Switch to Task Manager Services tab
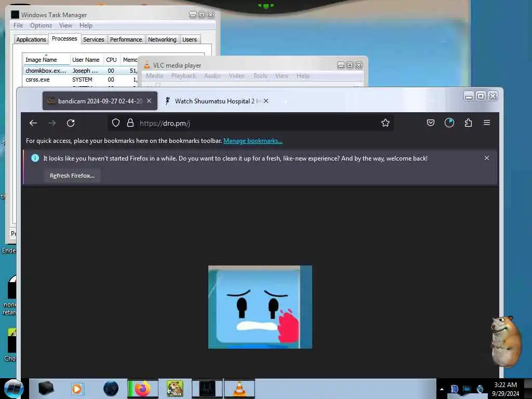Viewport: 532px width, 399px height. point(94,39)
